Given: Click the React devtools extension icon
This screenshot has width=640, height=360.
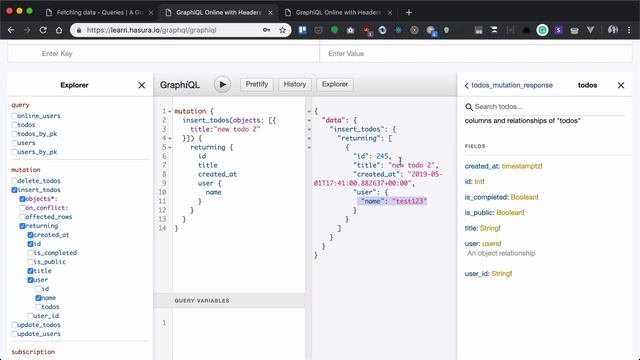Looking at the screenshot, I should coord(398,30).
